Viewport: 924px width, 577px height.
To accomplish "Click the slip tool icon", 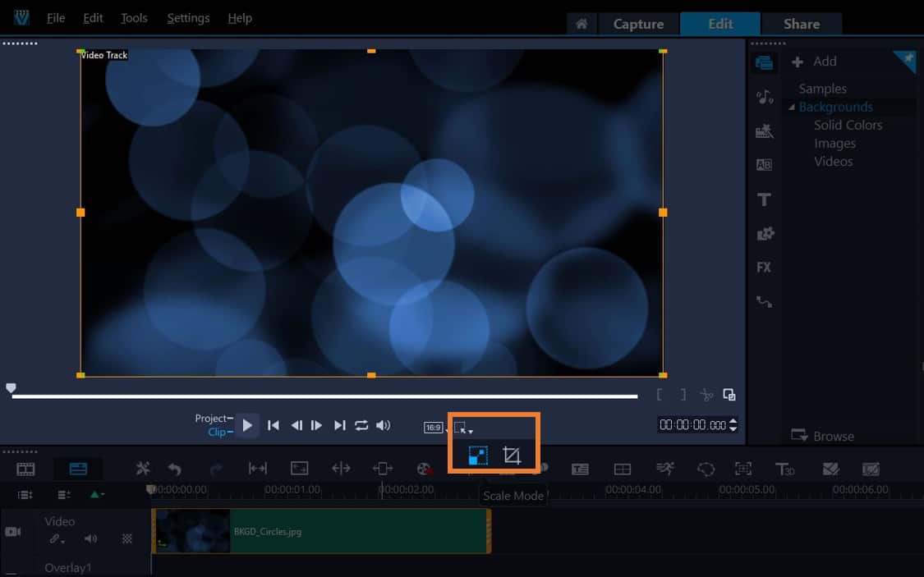I will tap(258, 469).
